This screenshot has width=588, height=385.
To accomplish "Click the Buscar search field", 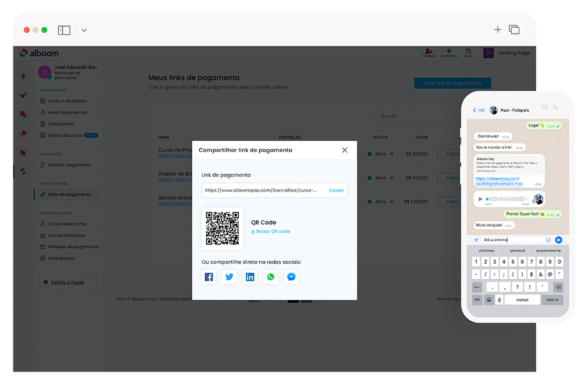I will click(x=417, y=117).
